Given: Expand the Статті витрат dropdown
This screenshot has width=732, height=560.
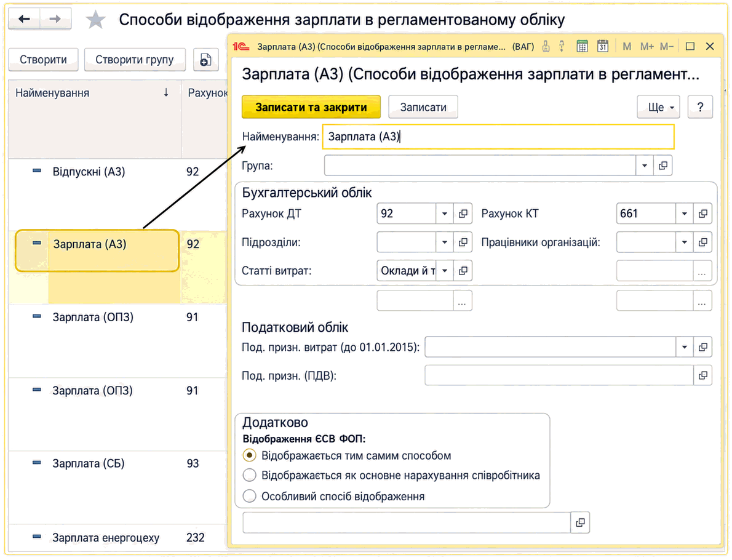Looking at the screenshot, I should (444, 271).
